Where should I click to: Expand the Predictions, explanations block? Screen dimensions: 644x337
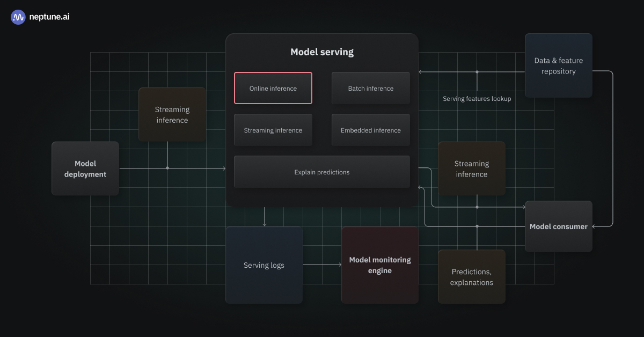click(x=471, y=276)
